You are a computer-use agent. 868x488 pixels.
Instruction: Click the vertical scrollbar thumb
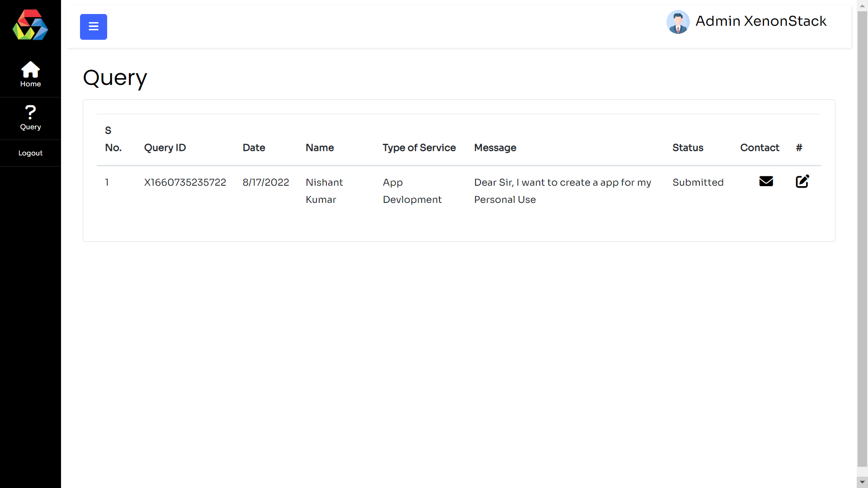[862, 239]
